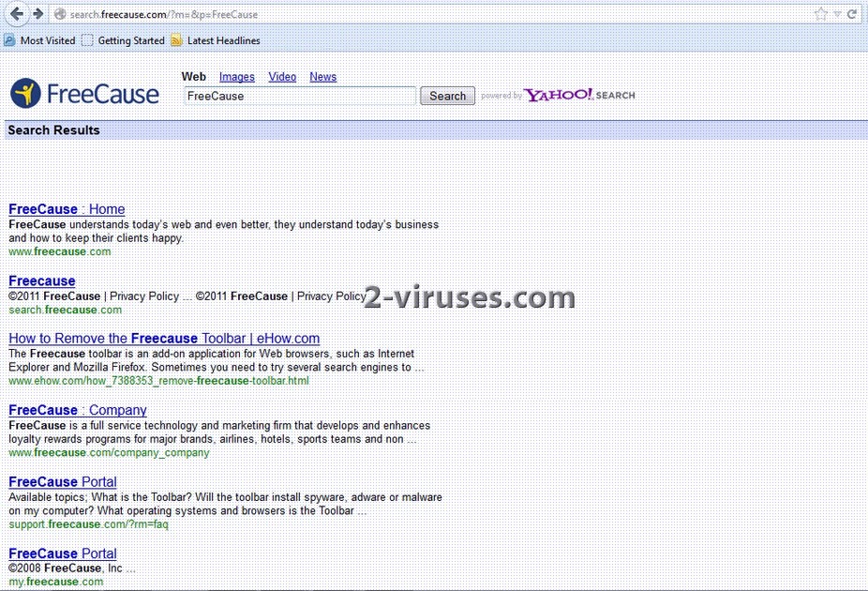Switch to the Images search tab
Image resolution: width=868 pixels, height=591 pixels.
237,77
